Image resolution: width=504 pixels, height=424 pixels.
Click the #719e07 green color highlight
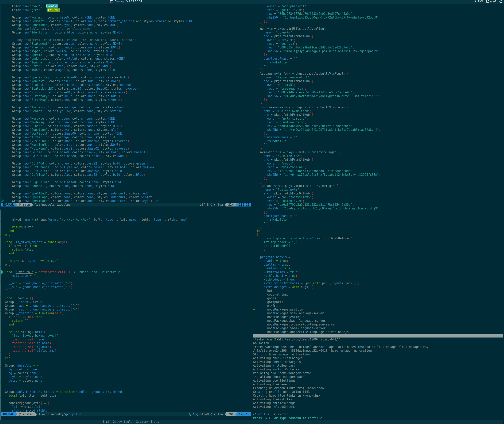(x=54, y=10)
